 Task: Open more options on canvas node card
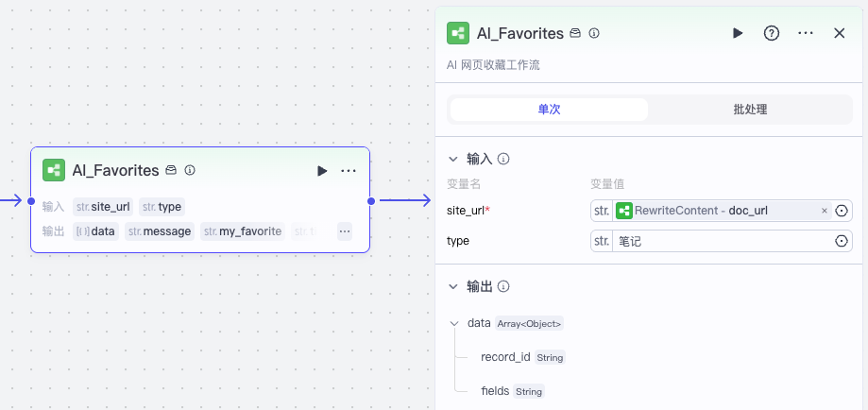pos(349,171)
